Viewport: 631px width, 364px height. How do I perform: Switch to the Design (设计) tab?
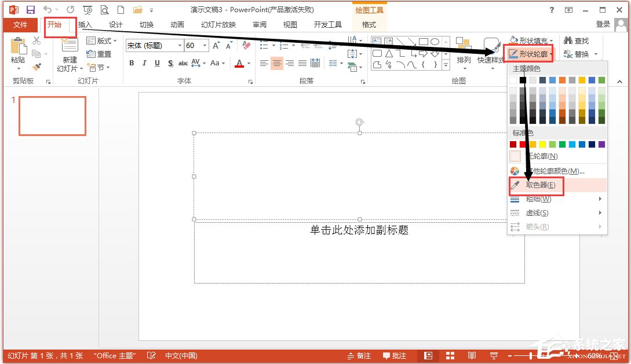[115, 25]
